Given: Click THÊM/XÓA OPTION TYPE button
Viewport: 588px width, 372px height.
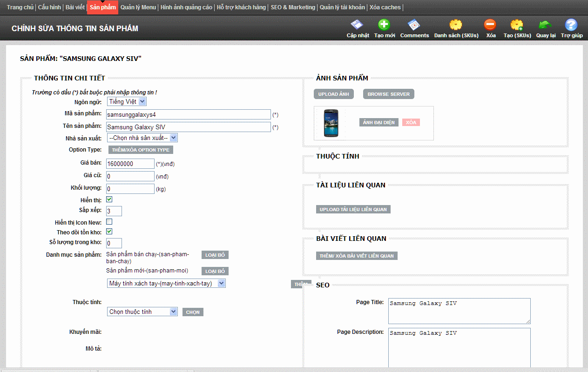Looking at the screenshot, I should 141,150.
